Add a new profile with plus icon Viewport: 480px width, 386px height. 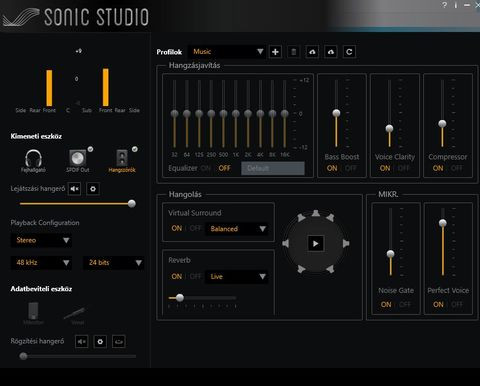pos(275,52)
